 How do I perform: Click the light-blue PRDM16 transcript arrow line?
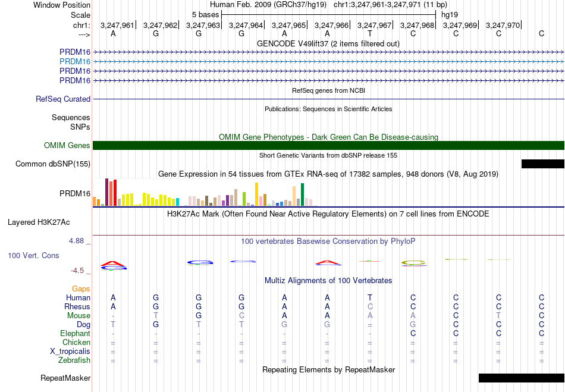[x=328, y=62]
